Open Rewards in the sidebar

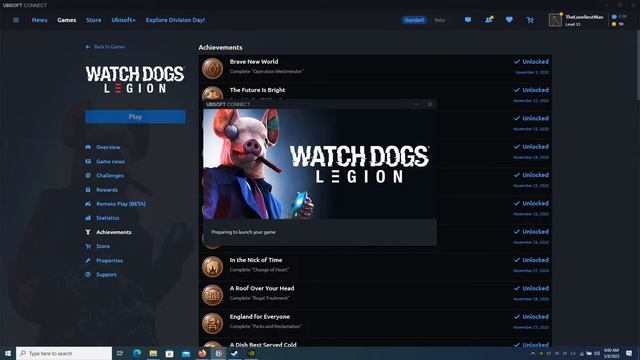(107, 190)
